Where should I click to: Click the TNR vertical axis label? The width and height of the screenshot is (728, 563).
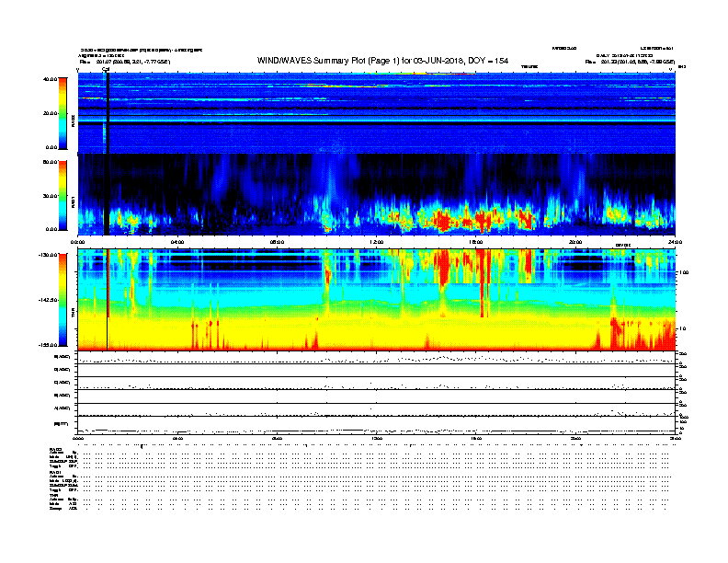click(x=74, y=315)
